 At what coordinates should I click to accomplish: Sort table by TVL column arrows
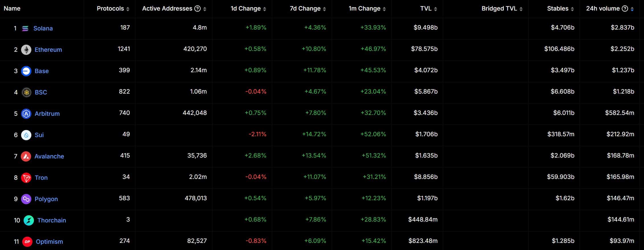435,9
